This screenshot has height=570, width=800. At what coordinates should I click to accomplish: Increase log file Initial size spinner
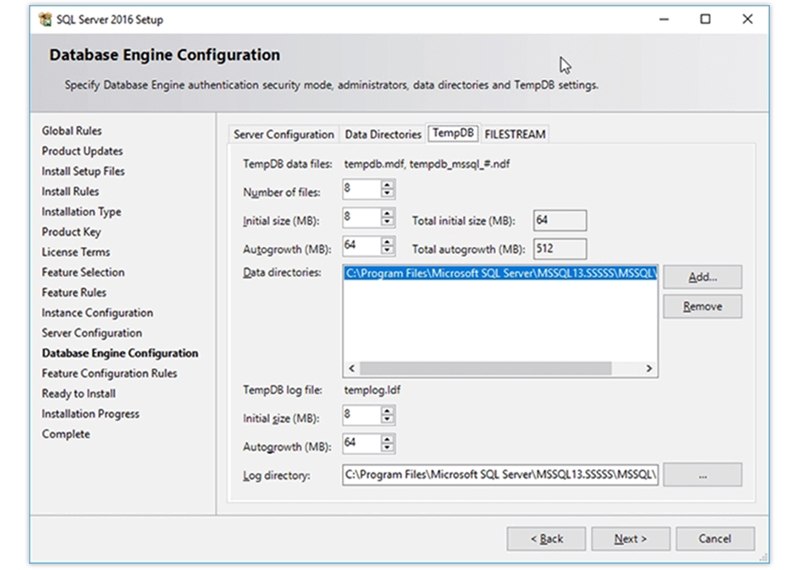388,410
